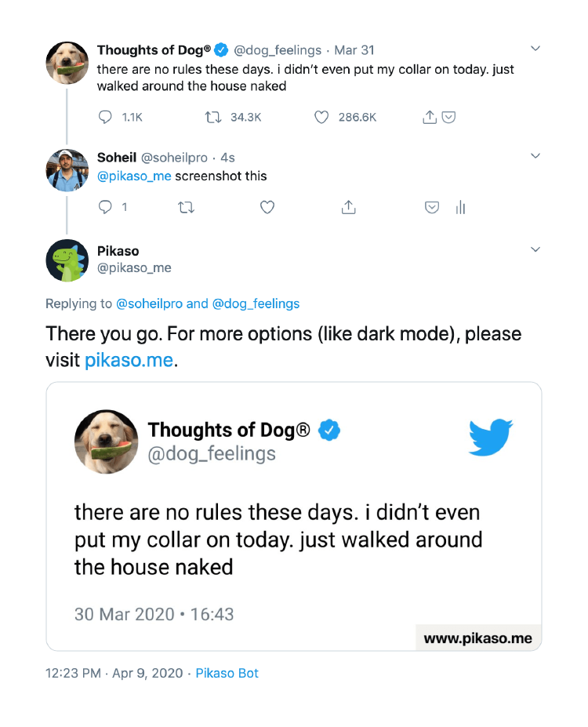This screenshot has width=588, height=727.
Task: Click the pocket save icon on dog tweet
Action: 448,118
